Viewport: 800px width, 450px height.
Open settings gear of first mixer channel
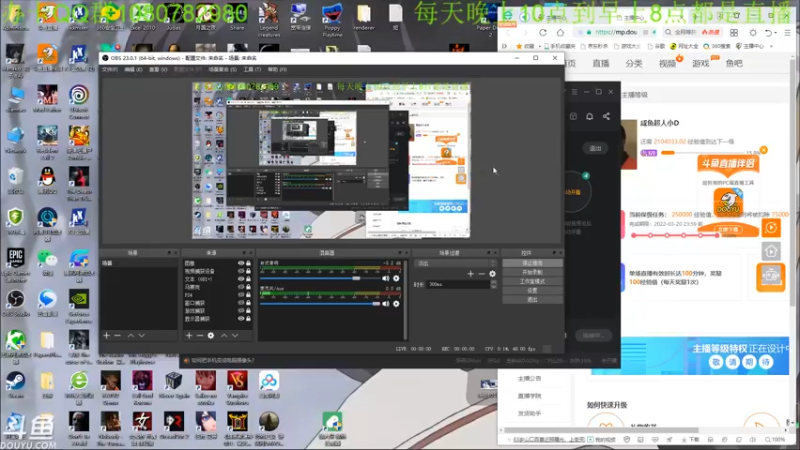[x=396, y=278]
